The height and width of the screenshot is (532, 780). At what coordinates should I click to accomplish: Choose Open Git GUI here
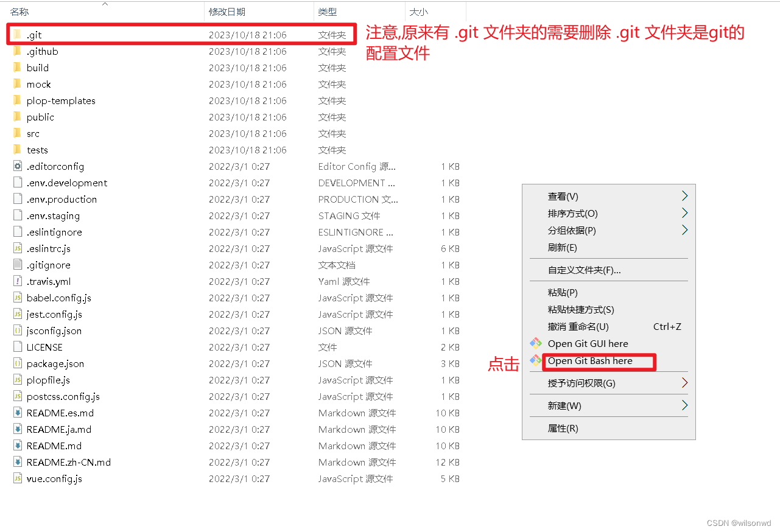[588, 343]
